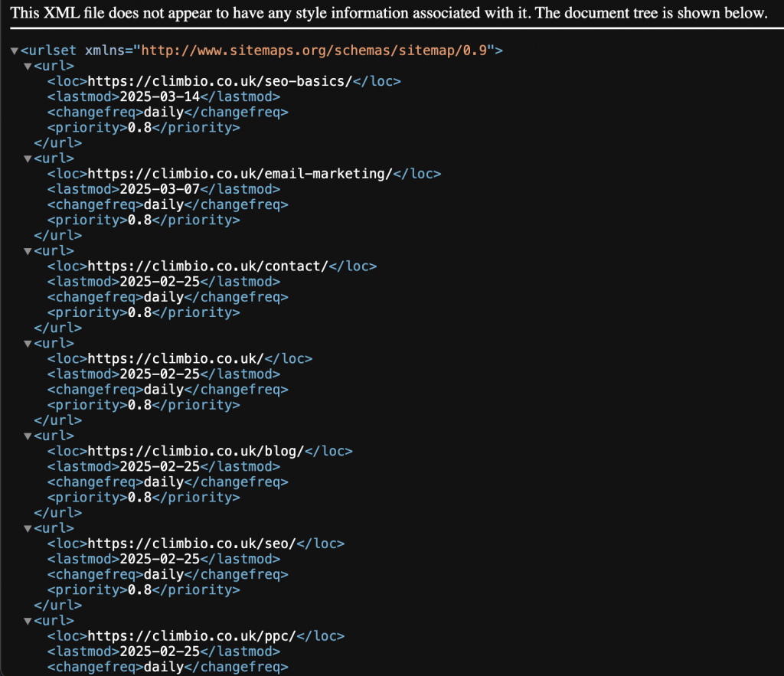This screenshot has height=676, width=784.
Task: Click the priority value under seo-basics
Action: [x=139, y=128]
